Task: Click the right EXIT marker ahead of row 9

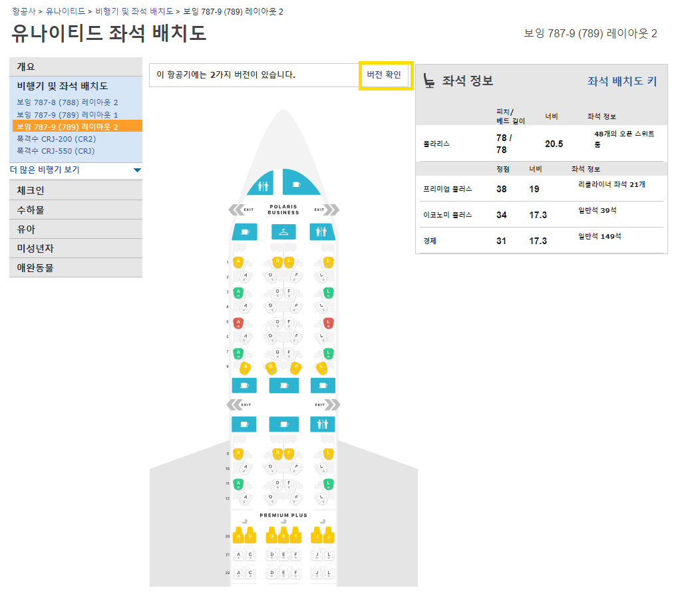Action: click(x=327, y=405)
